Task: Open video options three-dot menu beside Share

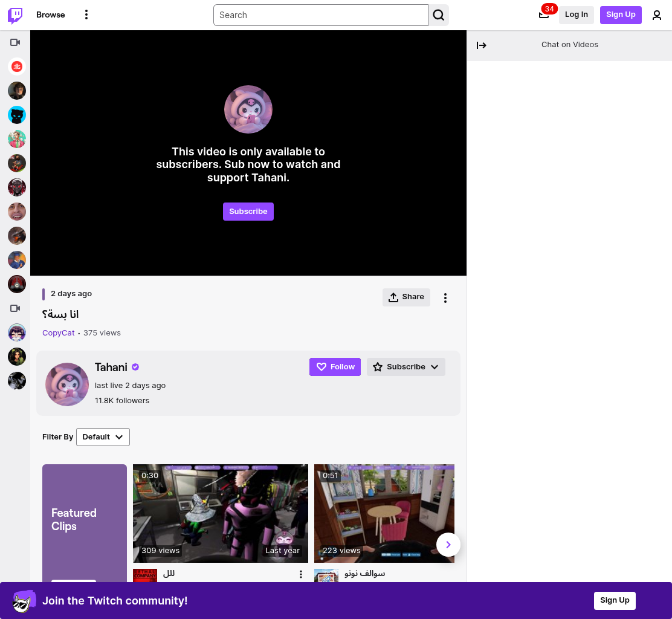Action: pos(445,298)
